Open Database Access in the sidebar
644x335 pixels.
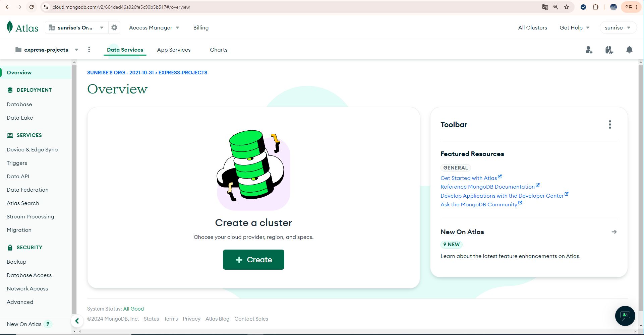(29, 275)
